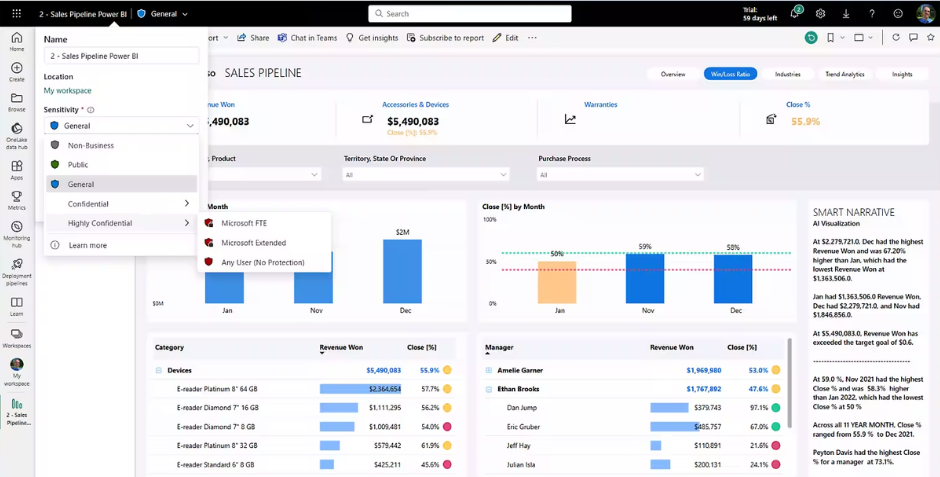
Task: Switch to Trend Analytics tab
Action: [x=845, y=74]
